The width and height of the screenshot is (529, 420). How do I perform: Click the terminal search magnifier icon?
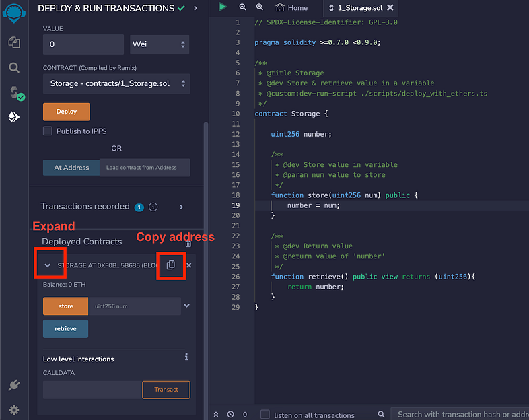pyautogui.click(x=381, y=414)
